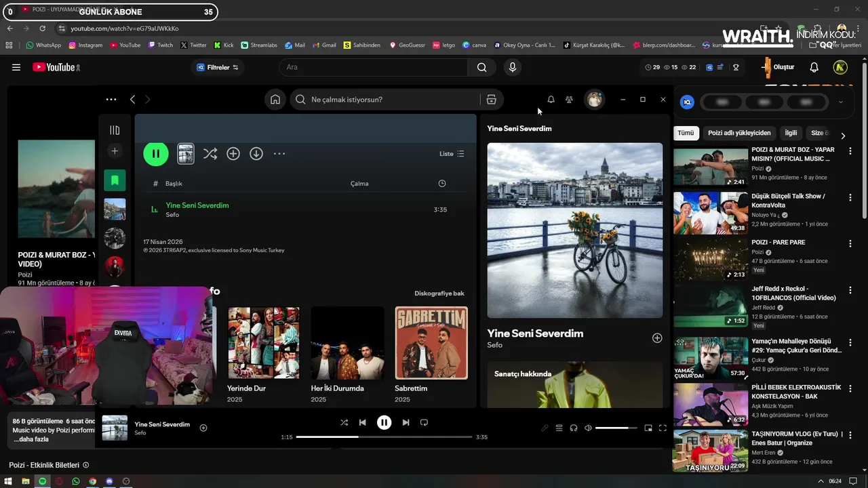
Task: Go to the Spotify Home icon
Action: tap(275, 100)
